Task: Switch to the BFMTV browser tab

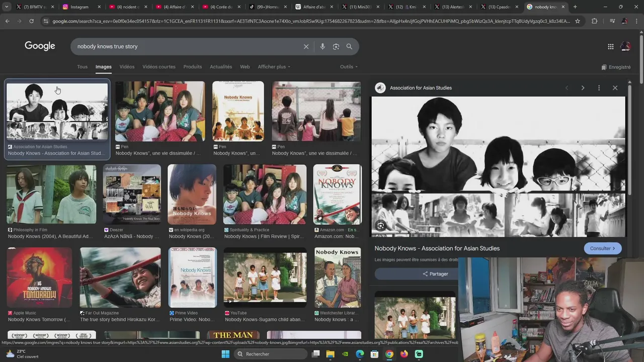Action: coord(34,7)
